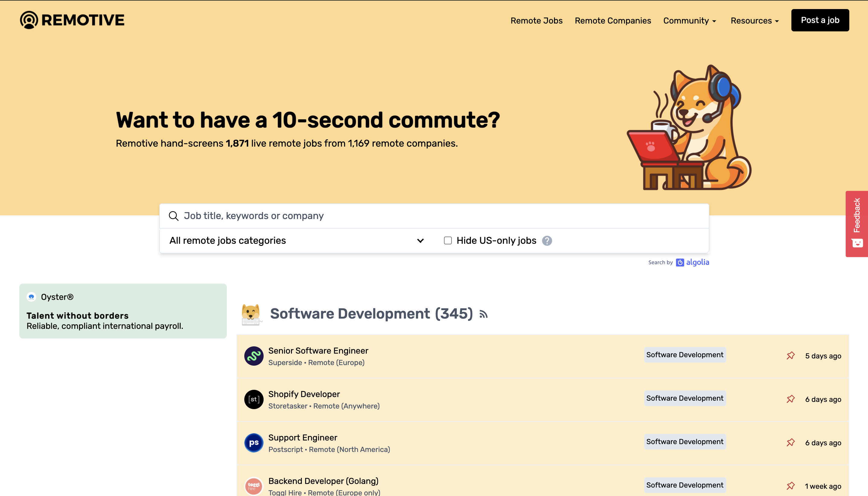This screenshot has width=868, height=496.
Task: Open the All remote jobs categories dropdown
Action: (x=296, y=241)
